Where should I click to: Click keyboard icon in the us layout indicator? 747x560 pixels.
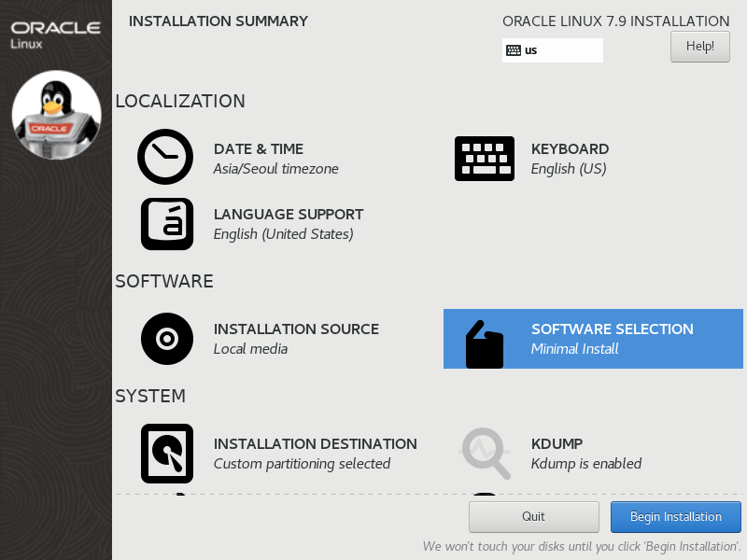tap(514, 50)
